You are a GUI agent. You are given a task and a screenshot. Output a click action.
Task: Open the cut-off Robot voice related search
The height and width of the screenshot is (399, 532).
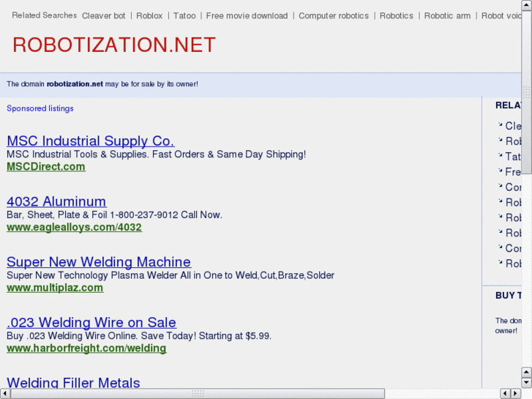pyautogui.click(x=501, y=16)
